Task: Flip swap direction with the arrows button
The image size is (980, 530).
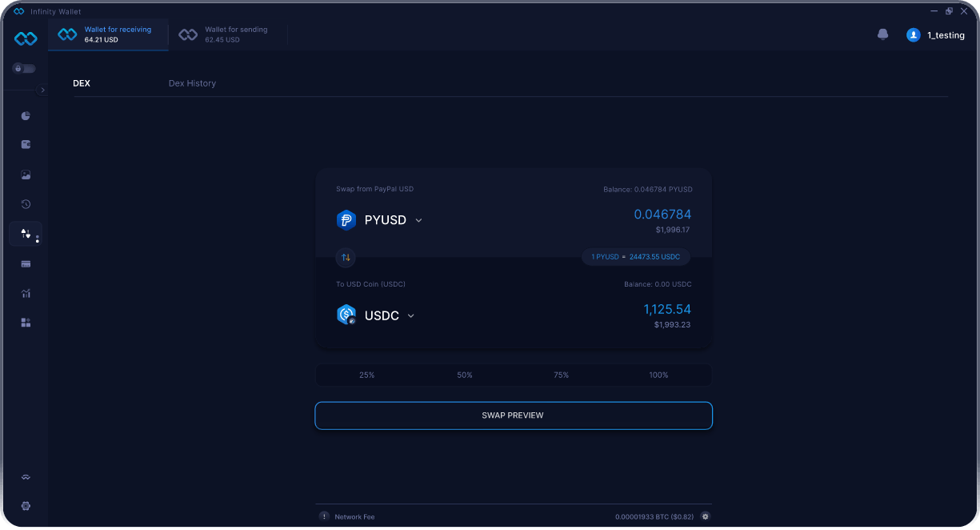Action: point(346,258)
